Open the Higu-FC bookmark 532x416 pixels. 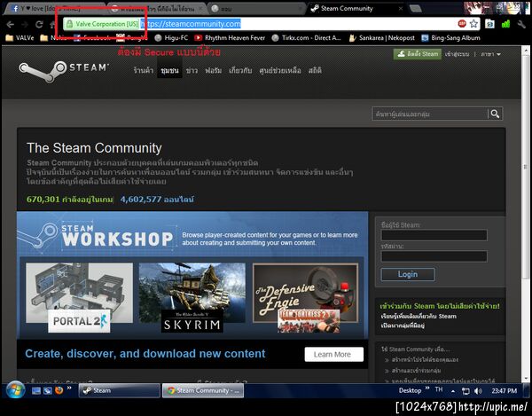click(x=171, y=38)
